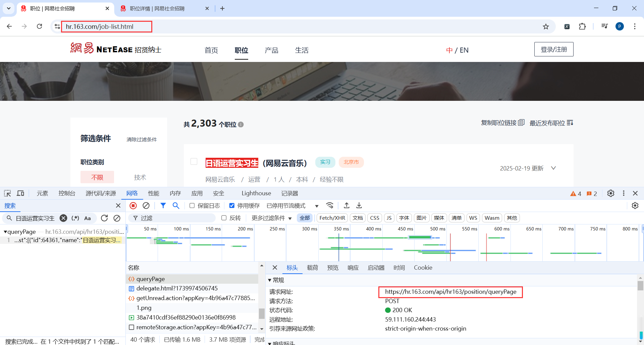Show all request types filter
This screenshot has width=644, height=345.
pyautogui.click(x=305, y=218)
